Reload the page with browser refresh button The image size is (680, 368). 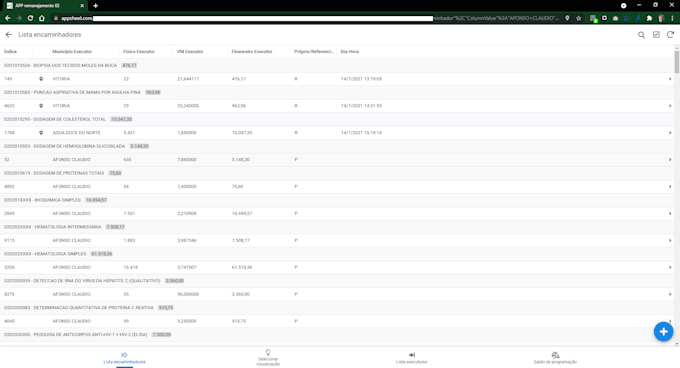pos(30,18)
